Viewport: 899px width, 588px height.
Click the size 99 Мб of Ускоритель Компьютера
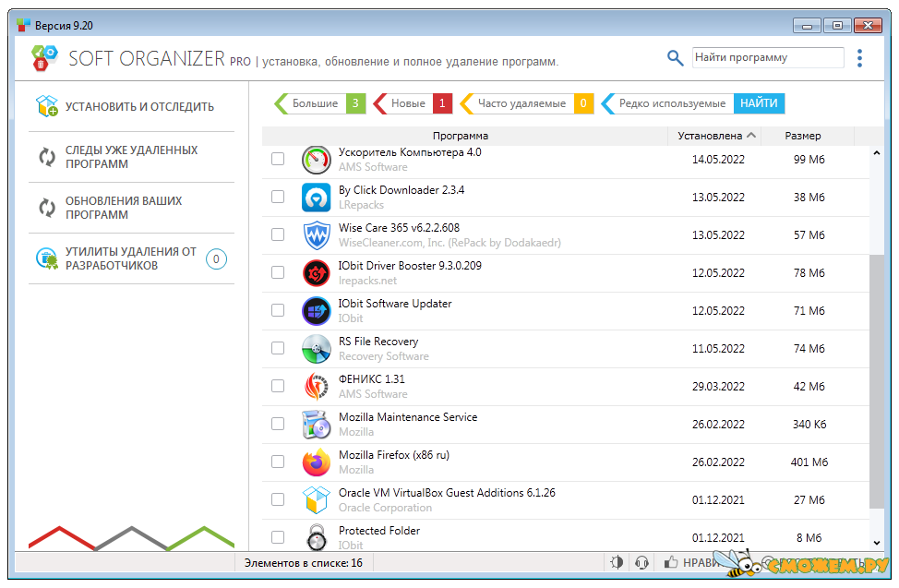click(809, 160)
